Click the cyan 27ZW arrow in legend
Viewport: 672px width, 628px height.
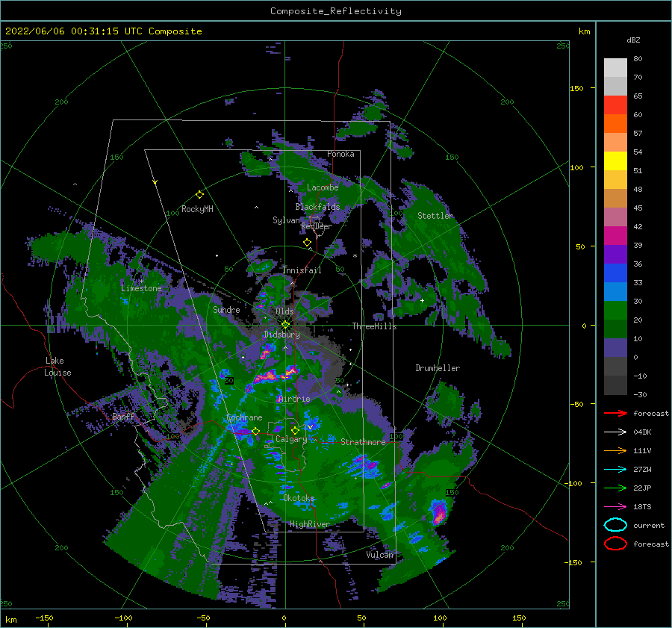615,470
